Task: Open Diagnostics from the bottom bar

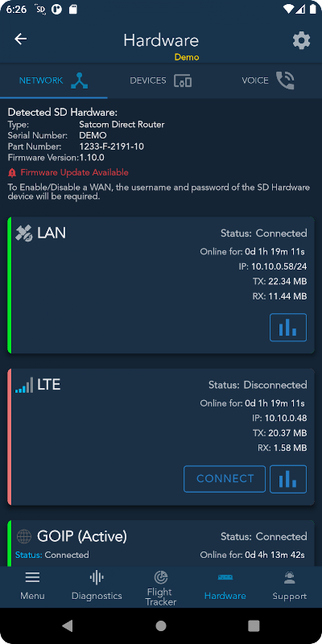Action: click(x=97, y=587)
